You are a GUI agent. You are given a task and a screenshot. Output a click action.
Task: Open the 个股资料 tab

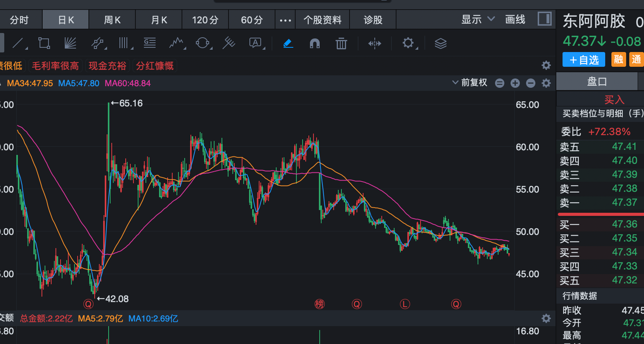[322, 20]
